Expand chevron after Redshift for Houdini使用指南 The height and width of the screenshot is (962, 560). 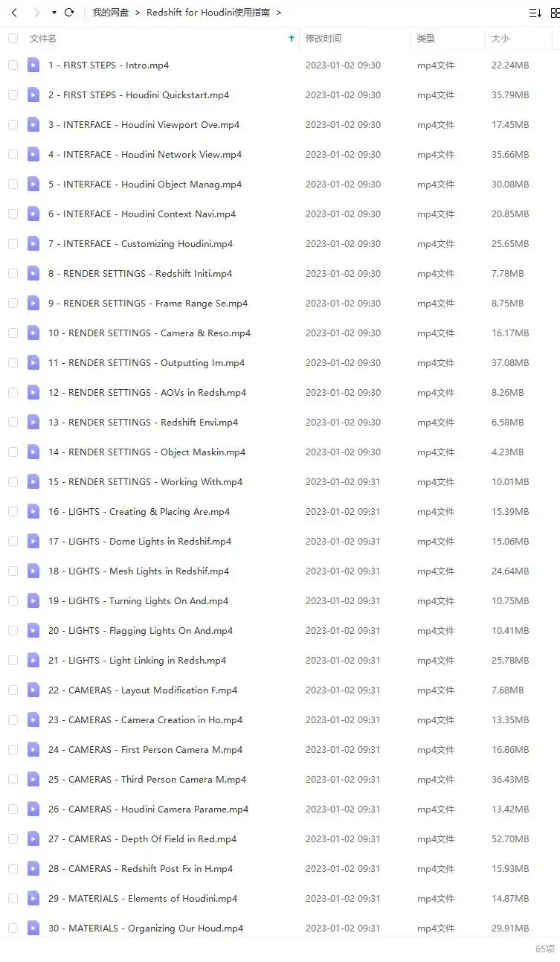(x=279, y=13)
